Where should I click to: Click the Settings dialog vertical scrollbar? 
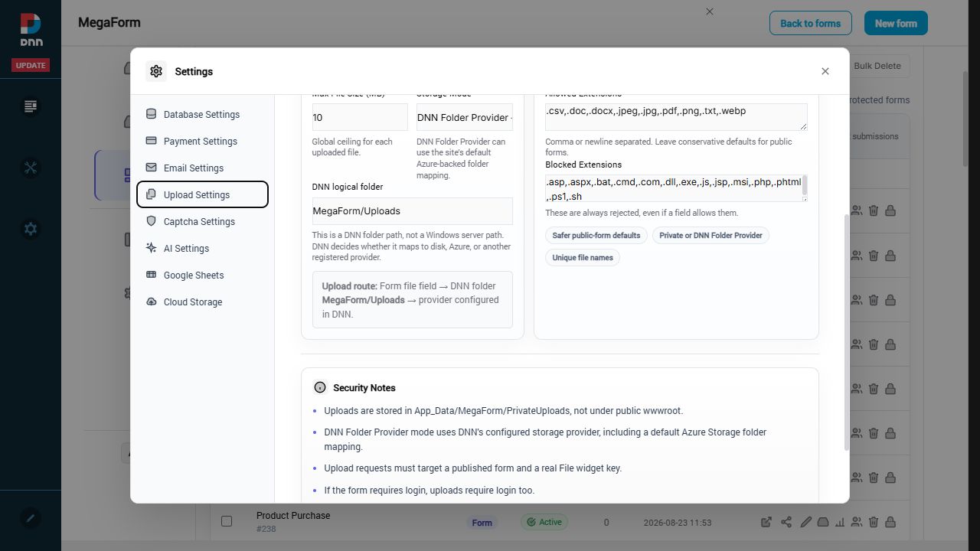[x=846, y=332]
